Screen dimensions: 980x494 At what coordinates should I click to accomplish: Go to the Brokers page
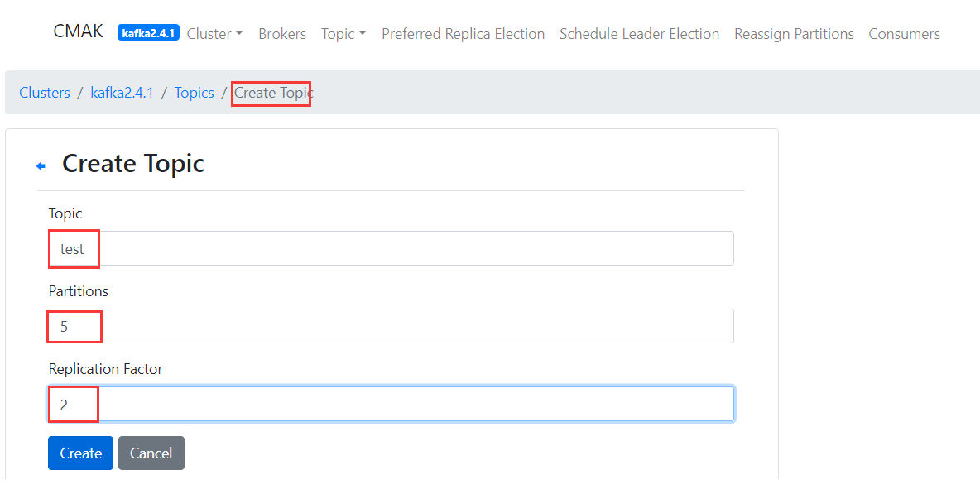282,34
